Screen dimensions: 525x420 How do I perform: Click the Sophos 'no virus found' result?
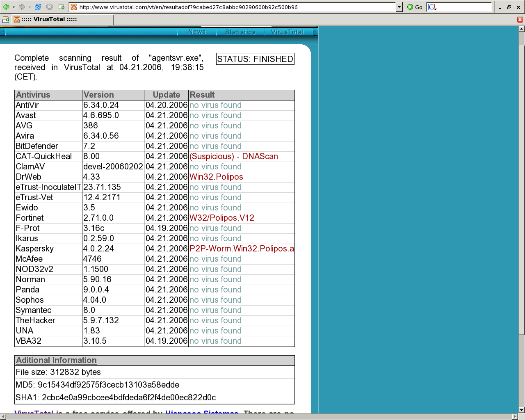click(215, 300)
